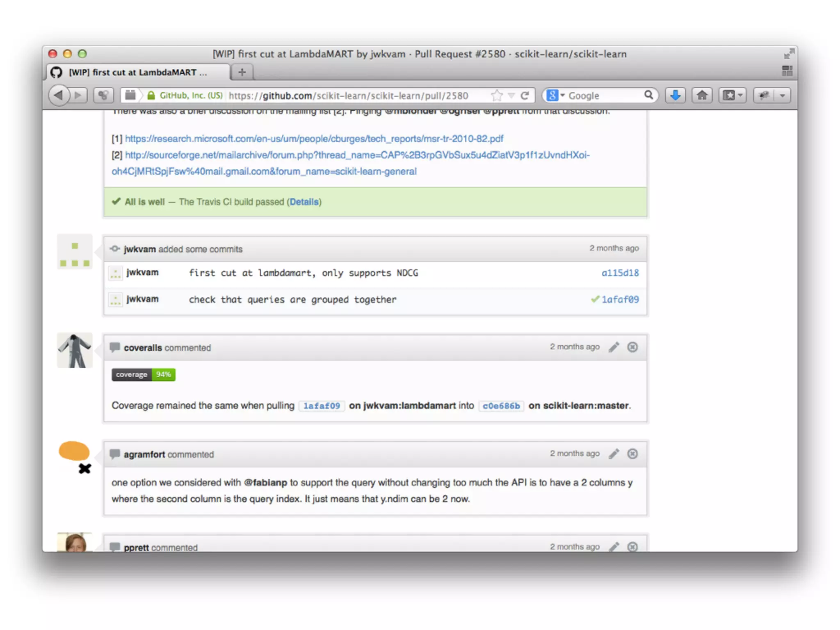The height and width of the screenshot is (630, 840).
Task: Click the page reload icon
Action: point(525,96)
